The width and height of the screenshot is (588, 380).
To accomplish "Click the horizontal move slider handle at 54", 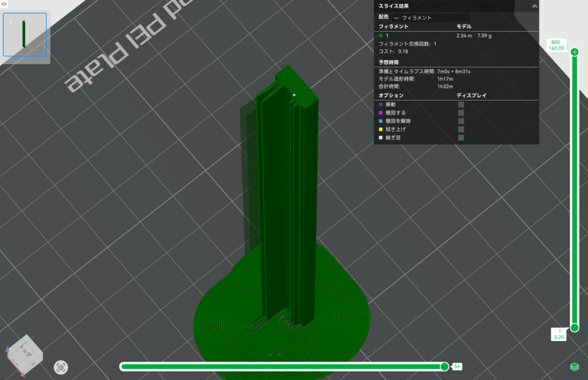I will (444, 366).
